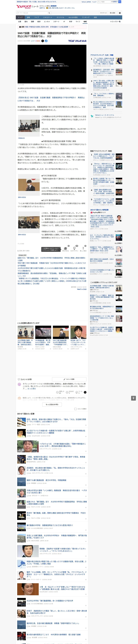Open the 国内 category

point(26,21)
